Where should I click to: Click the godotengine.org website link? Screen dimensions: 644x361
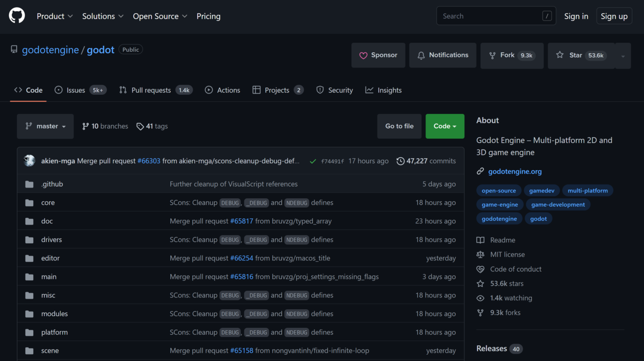pyautogui.click(x=515, y=171)
